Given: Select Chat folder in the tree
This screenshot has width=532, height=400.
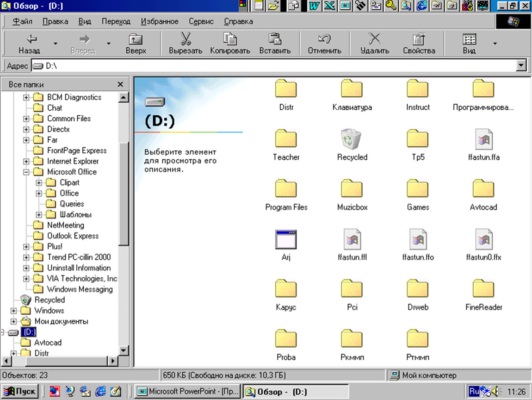Looking at the screenshot, I should click(54, 108).
